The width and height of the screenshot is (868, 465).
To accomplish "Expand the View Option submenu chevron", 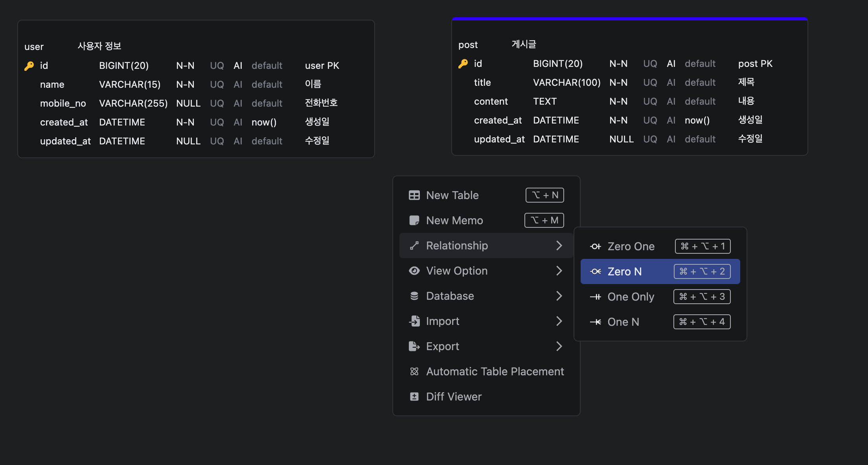I will coord(559,271).
